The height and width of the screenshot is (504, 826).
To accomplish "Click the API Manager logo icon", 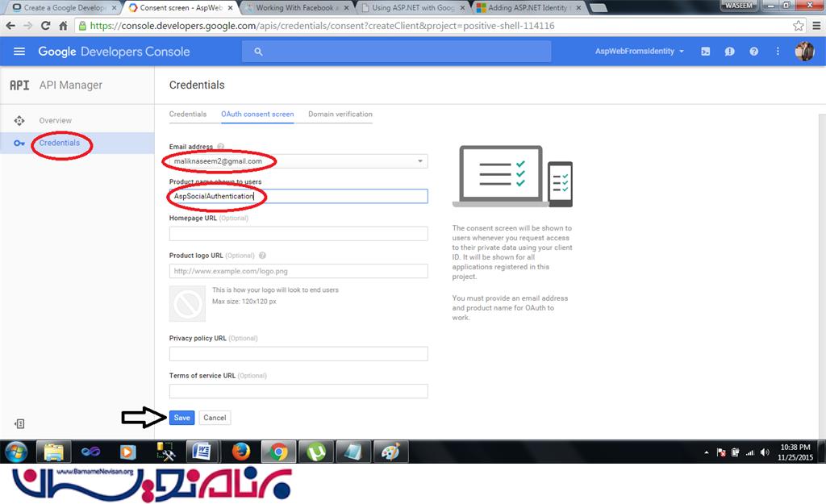I will [19, 85].
